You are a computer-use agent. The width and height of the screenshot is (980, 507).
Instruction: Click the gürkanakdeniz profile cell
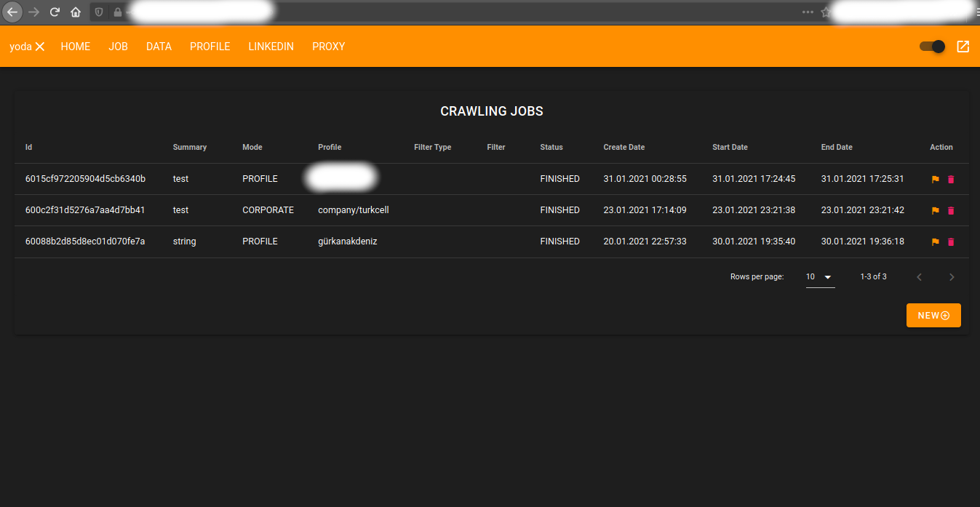pyautogui.click(x=348, y=241)
